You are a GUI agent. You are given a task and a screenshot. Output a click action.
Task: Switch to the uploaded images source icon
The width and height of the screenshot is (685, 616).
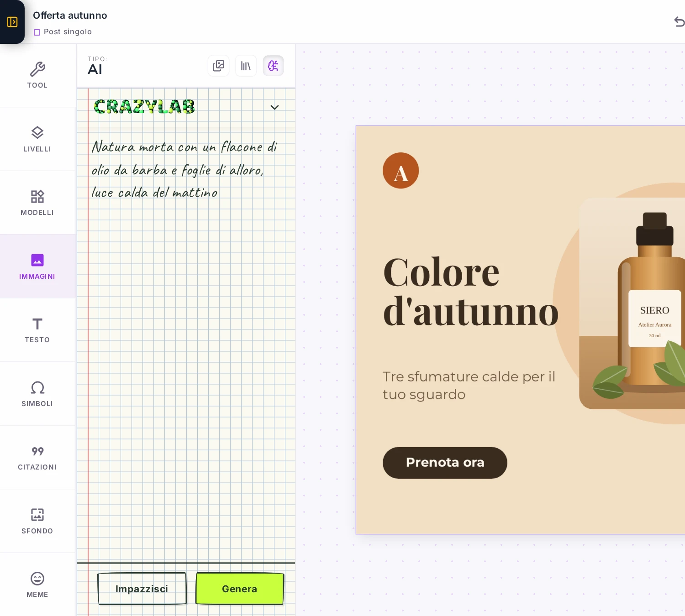coord(218,66)
